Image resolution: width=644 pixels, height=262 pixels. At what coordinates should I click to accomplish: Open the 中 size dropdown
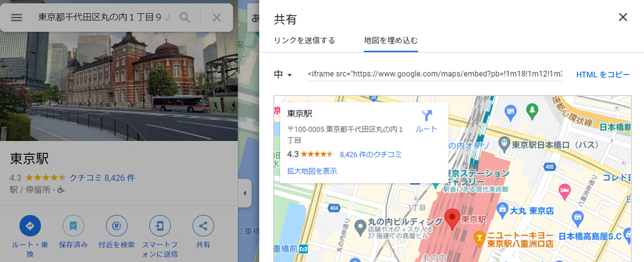coord(283,74)
